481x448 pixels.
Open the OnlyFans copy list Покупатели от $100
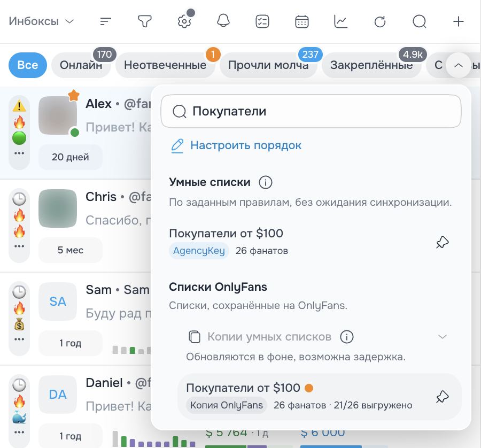320,397
